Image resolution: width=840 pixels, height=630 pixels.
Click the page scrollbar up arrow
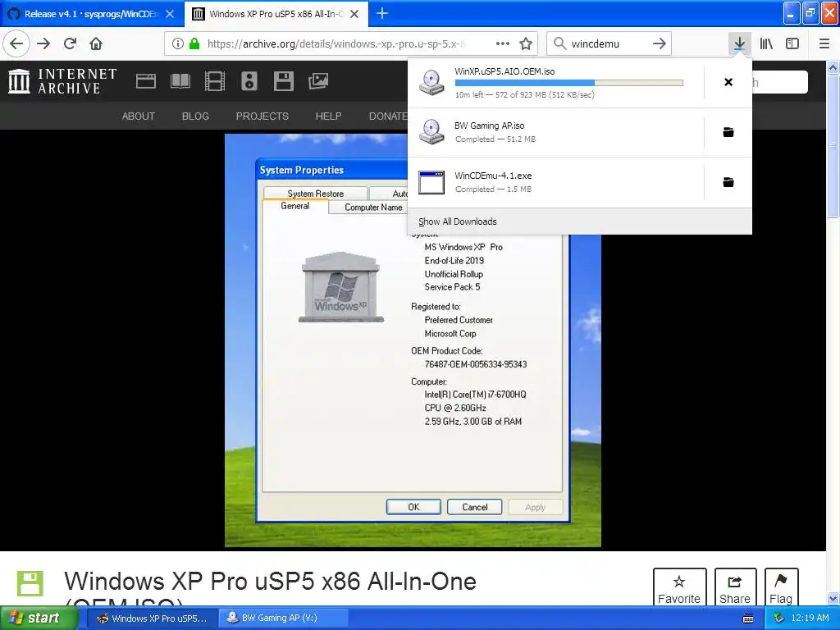(x=833, y=67)
